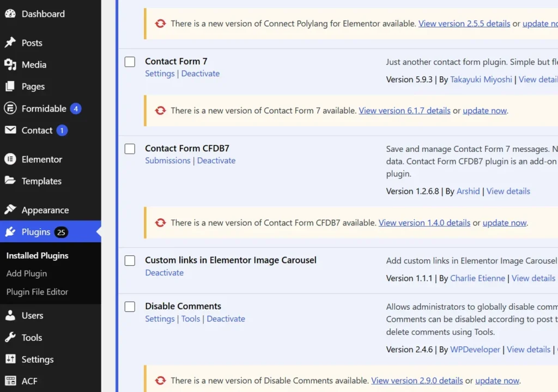Click the Users person icon
This screenshot has height=392, width=558.
point(10,315)
